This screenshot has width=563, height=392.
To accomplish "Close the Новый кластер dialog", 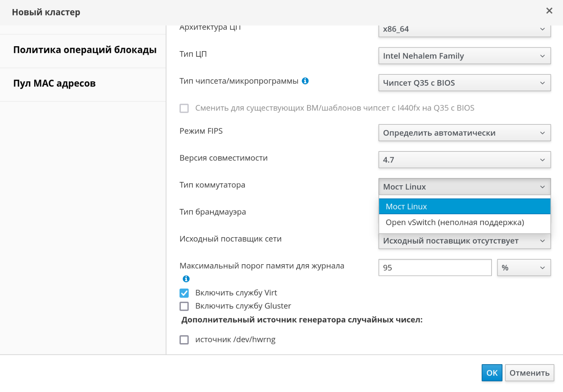I will [x=549, y=11].
